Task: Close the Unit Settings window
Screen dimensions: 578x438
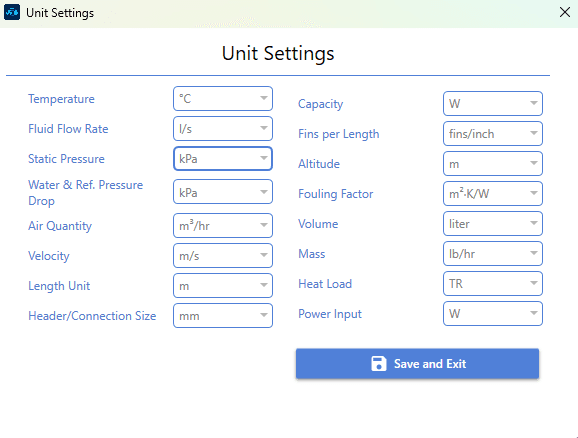Action: [565, 12]
